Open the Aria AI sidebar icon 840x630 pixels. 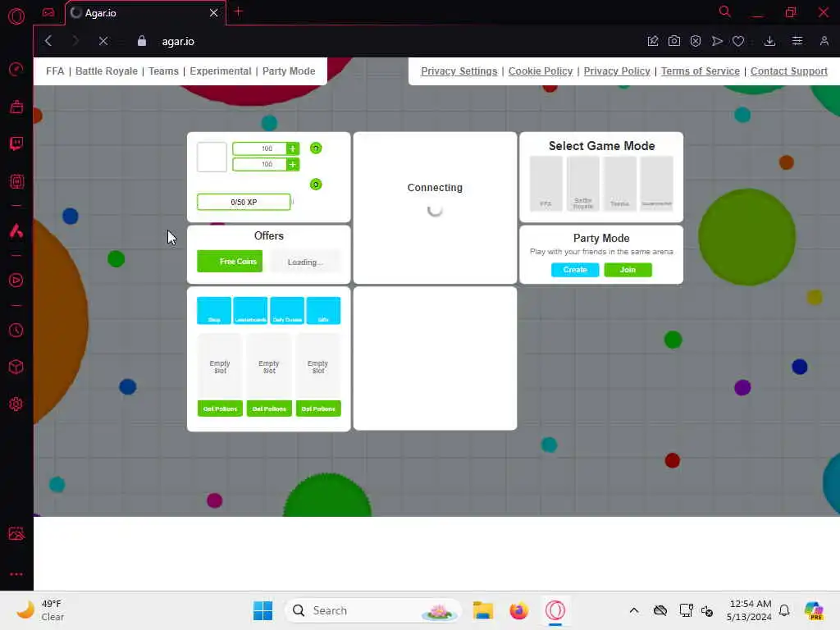tap(16, 231)
